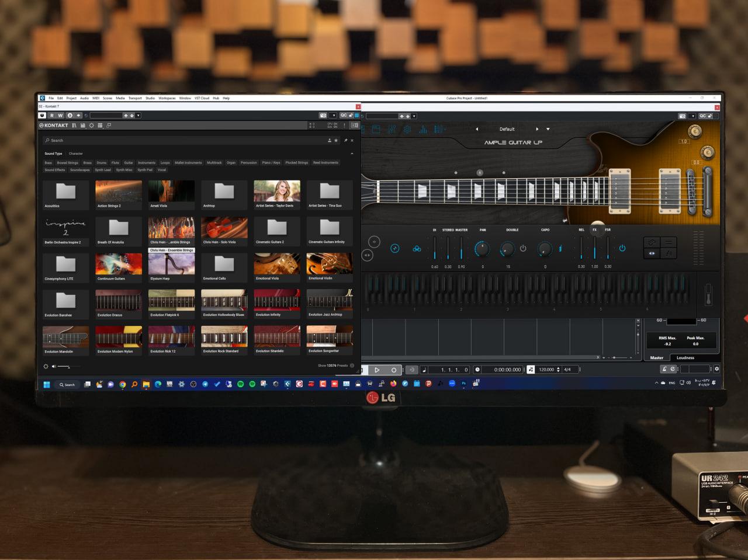Screen dimensions: 748x560
Task: Toggle Kontakt side panel view icon
Action: [x=354, y=125]
